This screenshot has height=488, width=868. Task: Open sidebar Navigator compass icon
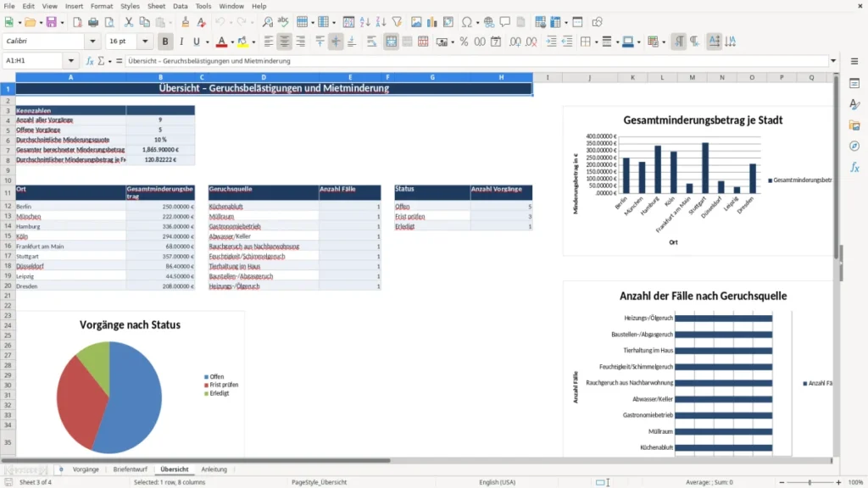point(854,146)
